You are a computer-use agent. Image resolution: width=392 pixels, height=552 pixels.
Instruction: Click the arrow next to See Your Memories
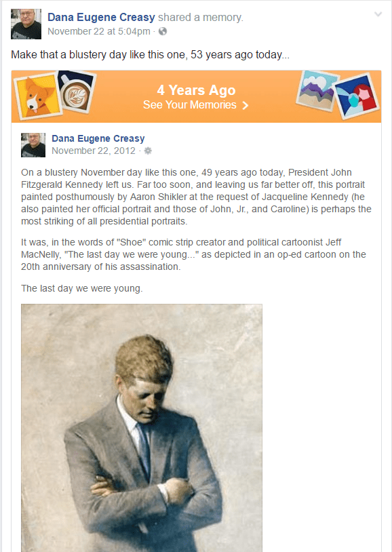(x=246, y=105)
